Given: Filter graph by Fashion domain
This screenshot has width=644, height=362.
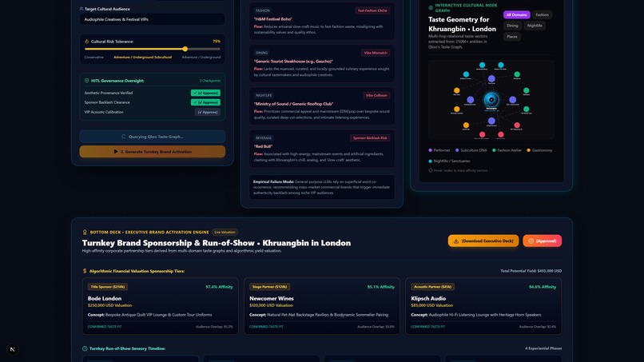Looking at the screenshot, I should click(x=542, y=15).
